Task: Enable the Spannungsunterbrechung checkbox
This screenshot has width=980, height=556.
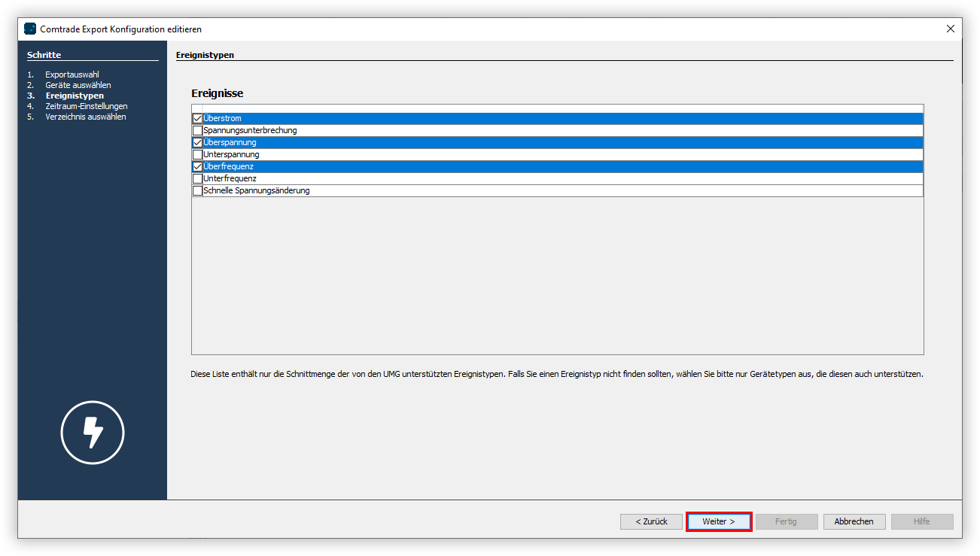Action: coord(197,129)
